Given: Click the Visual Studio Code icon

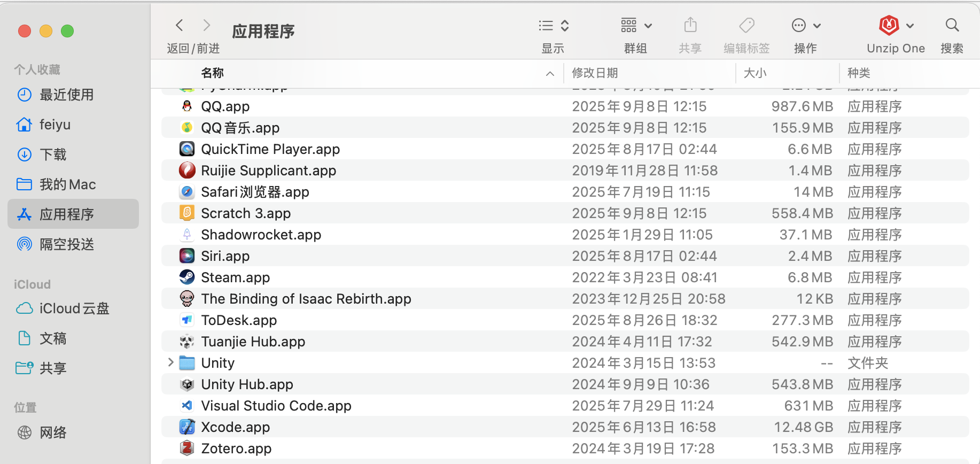Looking at the screenshot, I should (x=186, y=405).
